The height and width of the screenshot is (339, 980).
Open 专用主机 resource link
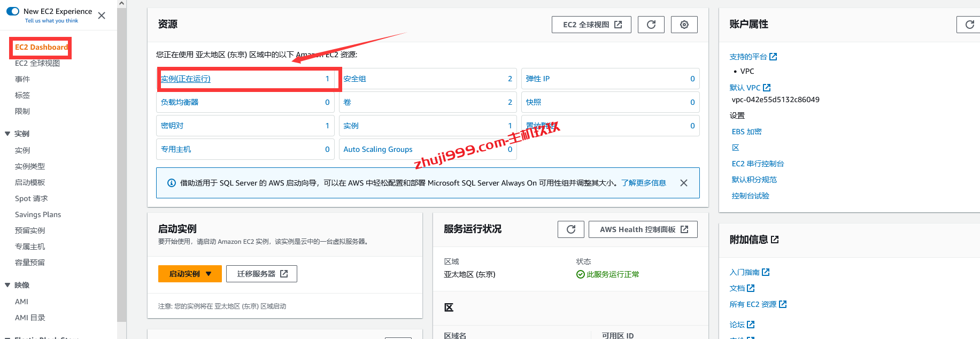pos(176,149)
